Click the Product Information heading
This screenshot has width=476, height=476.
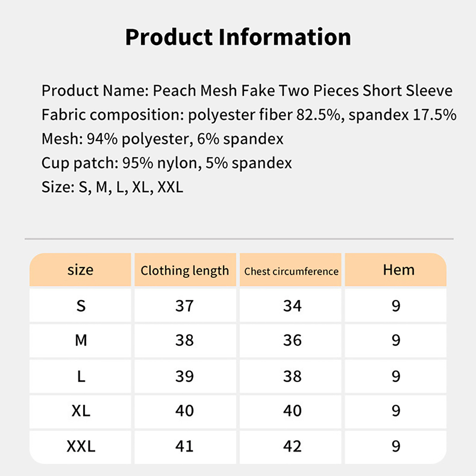238,37
